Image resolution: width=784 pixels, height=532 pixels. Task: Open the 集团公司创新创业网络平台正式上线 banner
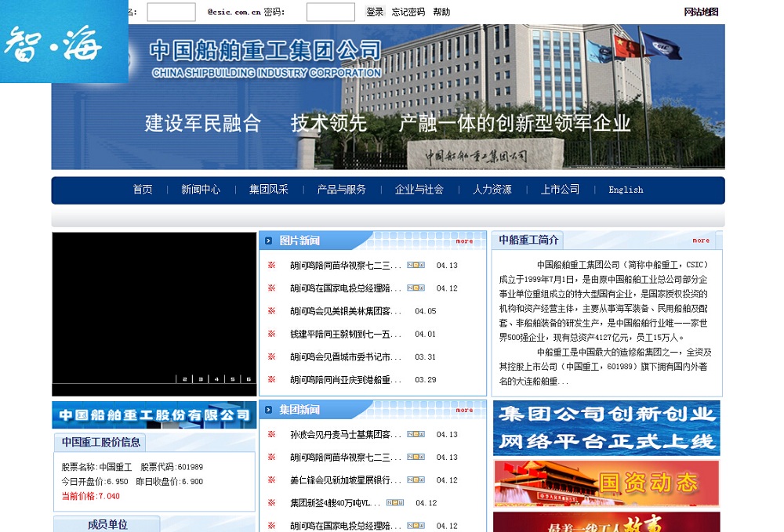[607, 428]
